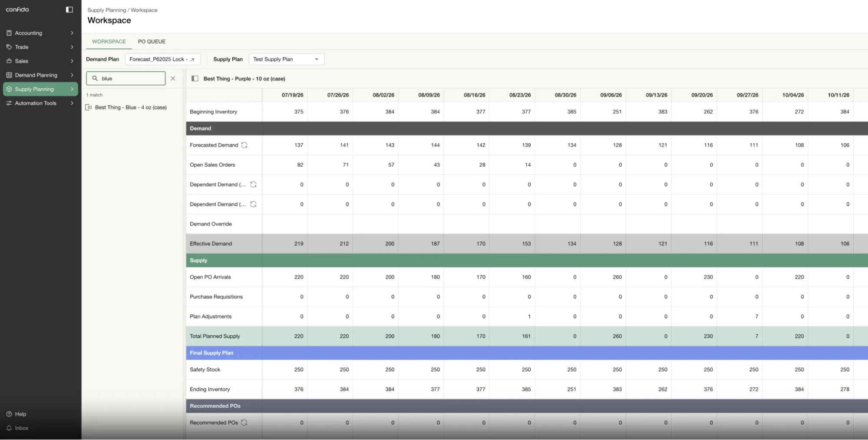Open the Demand Plan dropdown

pyautogui.click(x=163, y=59)
